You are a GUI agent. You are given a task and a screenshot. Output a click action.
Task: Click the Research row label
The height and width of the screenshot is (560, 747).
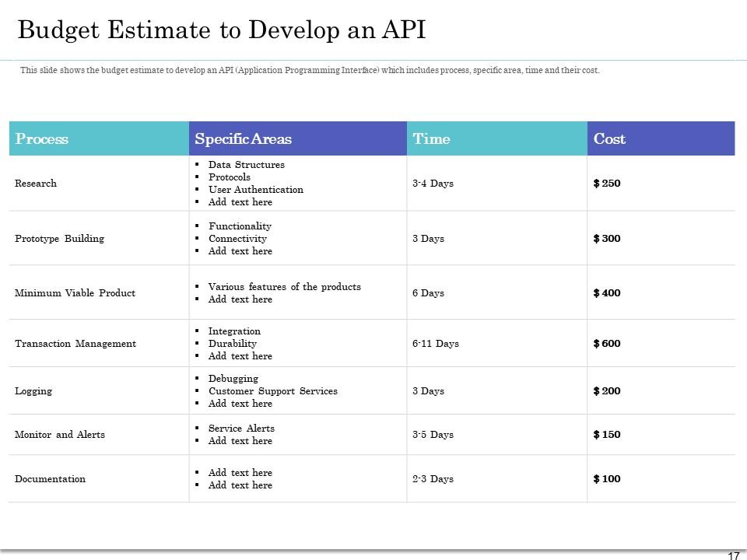click(37, 183)
